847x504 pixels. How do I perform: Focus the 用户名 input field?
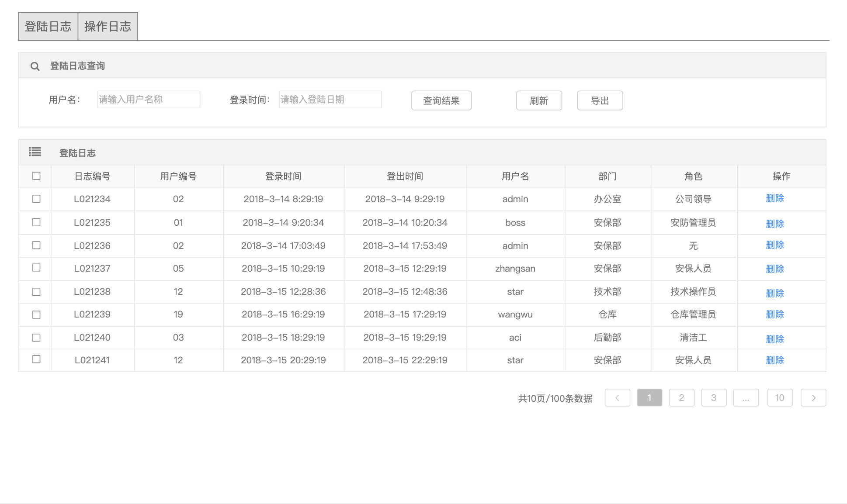click(149, 100)
